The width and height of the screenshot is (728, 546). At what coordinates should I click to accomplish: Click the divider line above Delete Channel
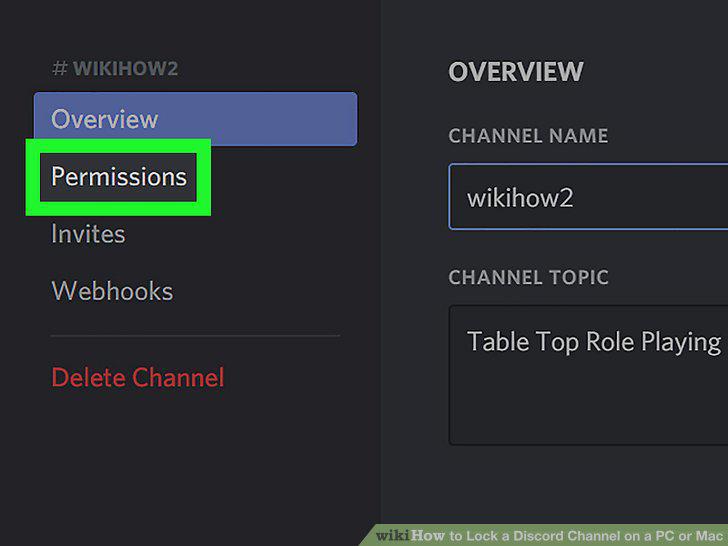pos(195,335)
